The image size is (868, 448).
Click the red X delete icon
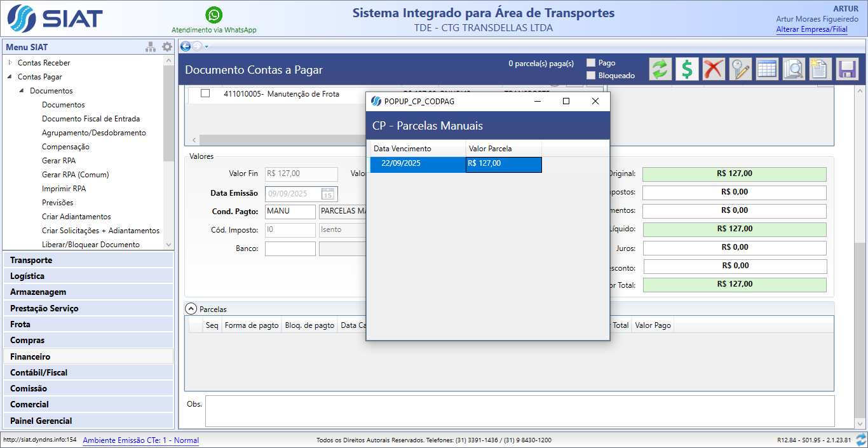click(714, 69)
